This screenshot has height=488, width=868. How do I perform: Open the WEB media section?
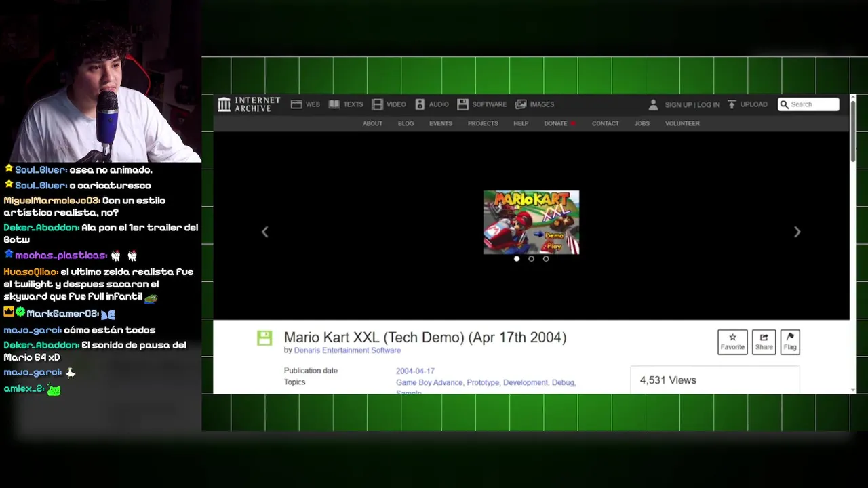tap(305, 104)
